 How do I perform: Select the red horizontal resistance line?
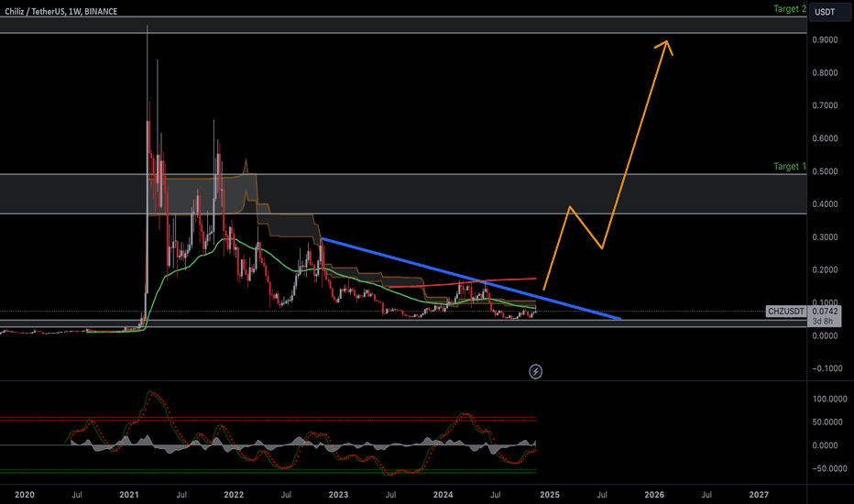(462, 283)
